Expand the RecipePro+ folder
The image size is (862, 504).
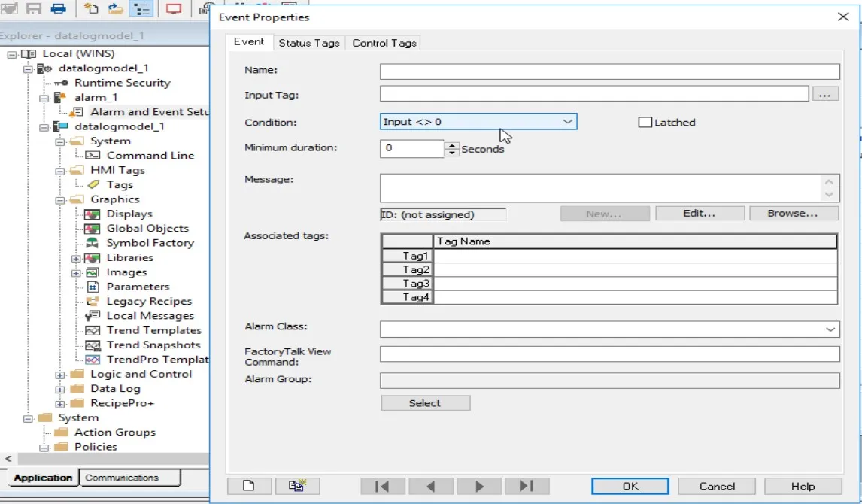(60, 404)
